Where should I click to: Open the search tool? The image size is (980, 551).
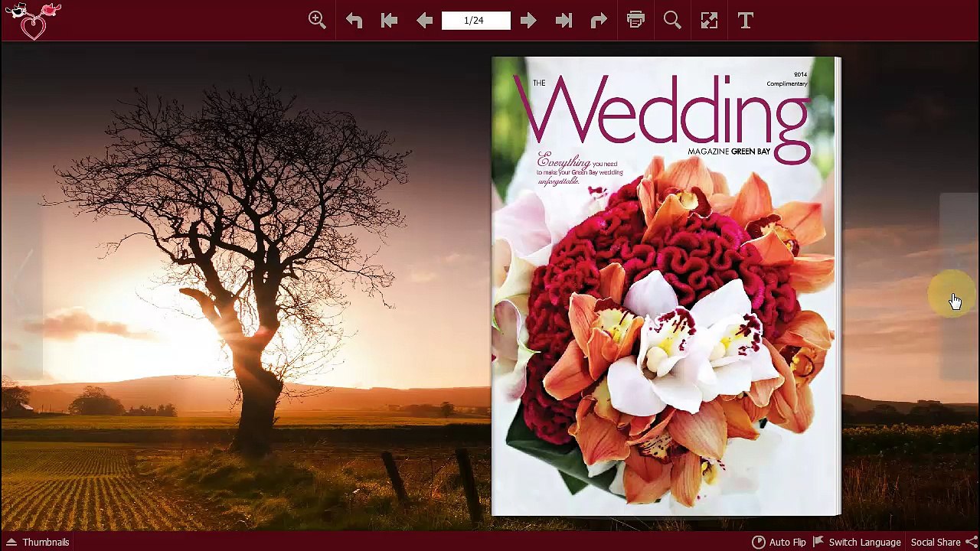point(672,21)
